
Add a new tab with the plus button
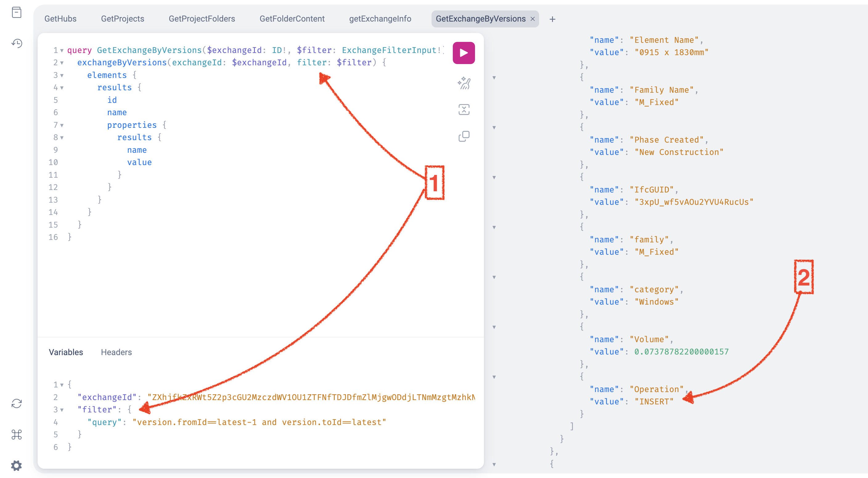coord(552,19)
